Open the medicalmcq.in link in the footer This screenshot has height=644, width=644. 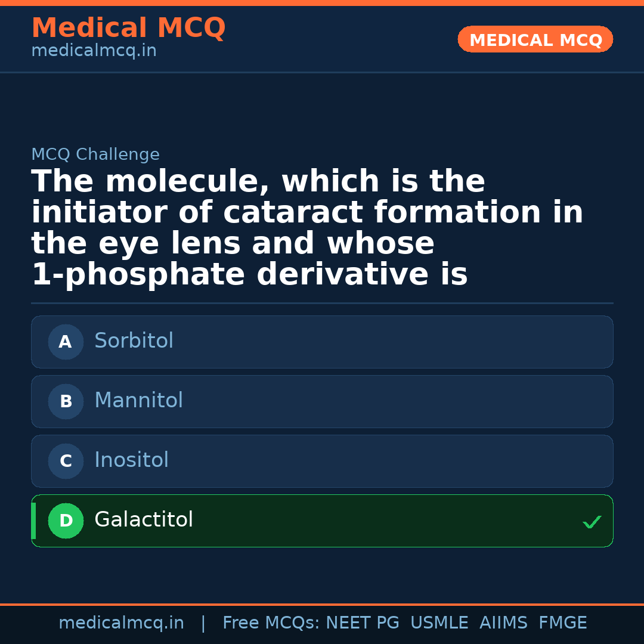click(x=121, y=623)
